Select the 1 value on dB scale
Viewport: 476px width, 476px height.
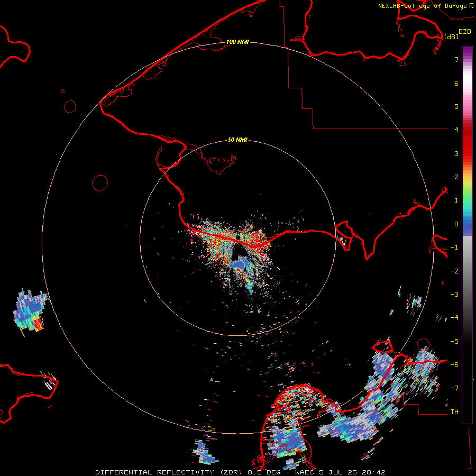coord(456,200)
